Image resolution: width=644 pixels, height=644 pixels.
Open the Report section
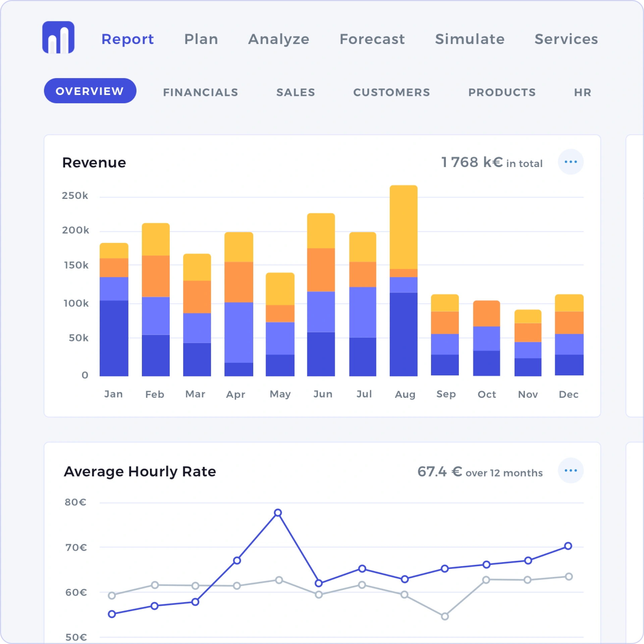coord(127,39)
